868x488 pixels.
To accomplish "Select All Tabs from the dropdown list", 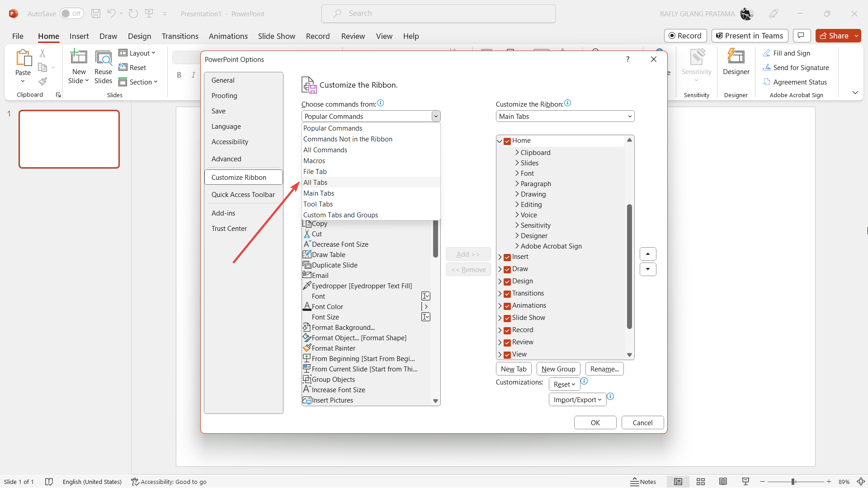I will 316,183.
